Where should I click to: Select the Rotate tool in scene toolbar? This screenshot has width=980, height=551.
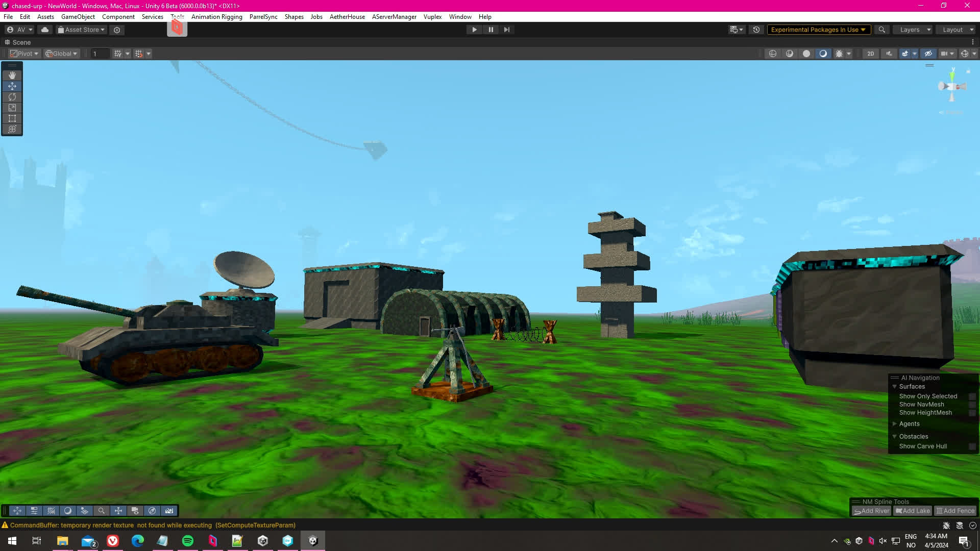[x=12, y=97]
